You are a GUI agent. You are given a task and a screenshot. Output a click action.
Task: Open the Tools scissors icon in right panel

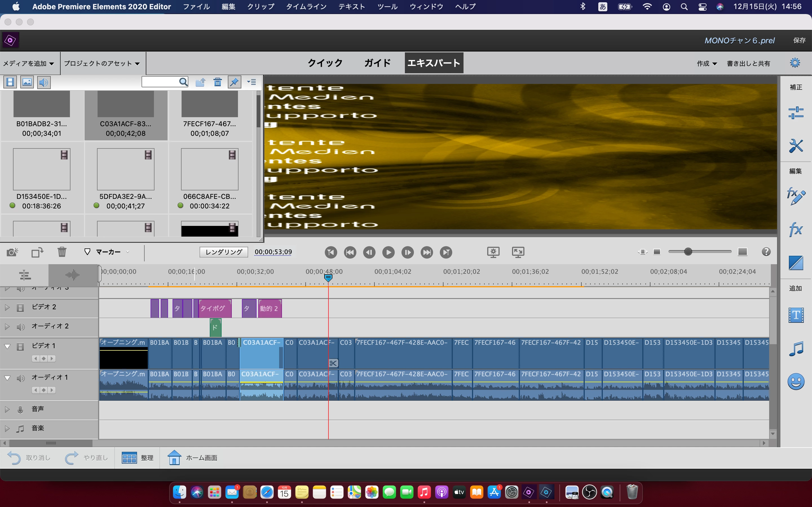[796, 146]
